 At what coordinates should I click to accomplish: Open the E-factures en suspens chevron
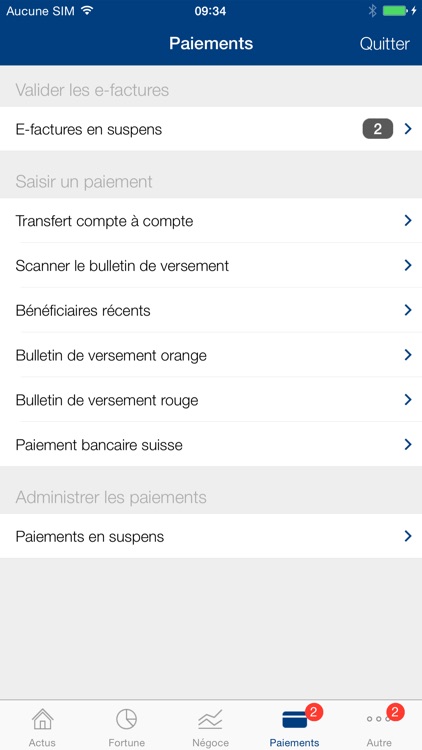pyautogui.click(x=408, y=129)
